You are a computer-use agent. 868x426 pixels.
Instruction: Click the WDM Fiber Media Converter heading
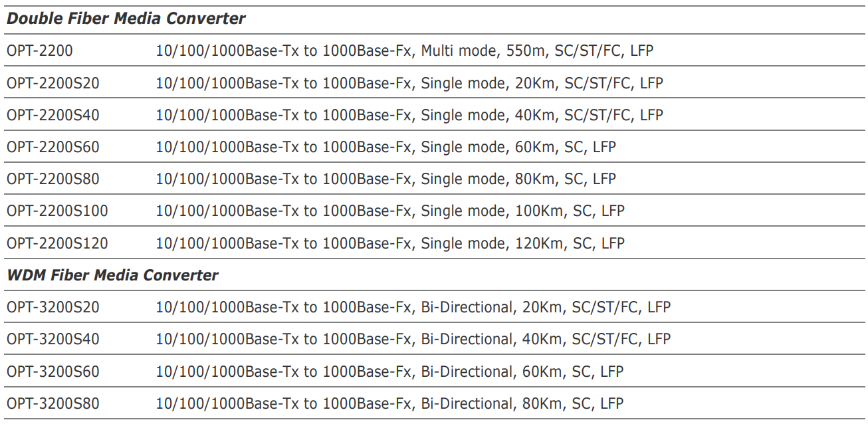(x=112, y=275)
